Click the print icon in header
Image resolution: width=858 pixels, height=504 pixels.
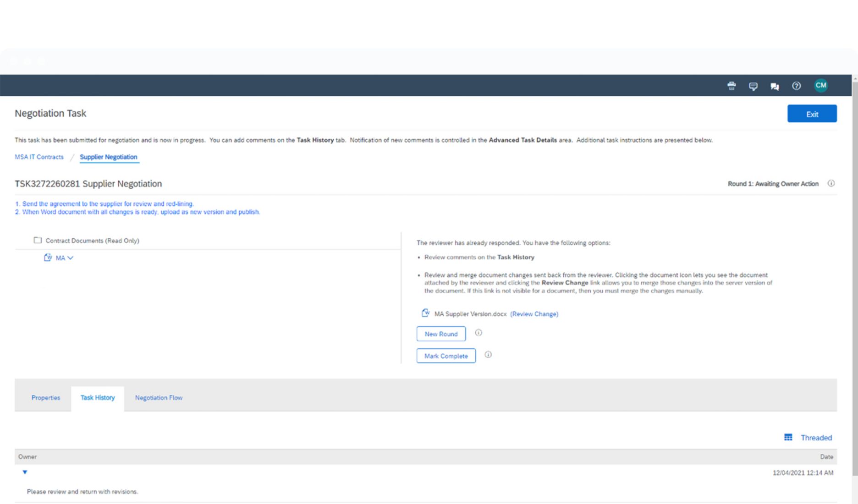click(x=731, y=86)
